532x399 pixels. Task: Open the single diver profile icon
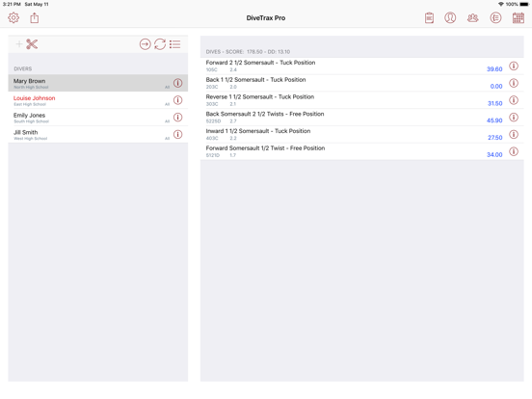(x=450, y=17)
